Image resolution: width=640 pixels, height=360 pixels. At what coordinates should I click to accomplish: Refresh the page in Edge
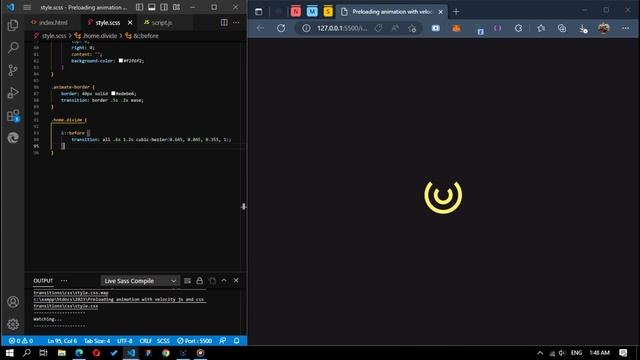point(281,28)
